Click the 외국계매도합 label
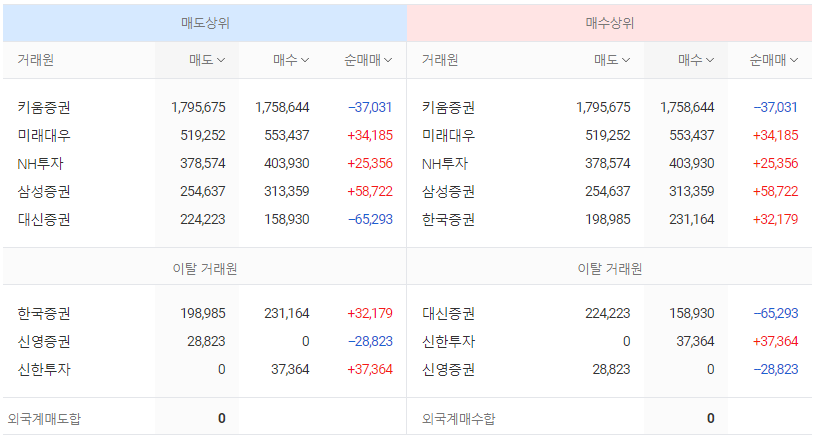This screenshot has height=438, width=818. point(44,419)
